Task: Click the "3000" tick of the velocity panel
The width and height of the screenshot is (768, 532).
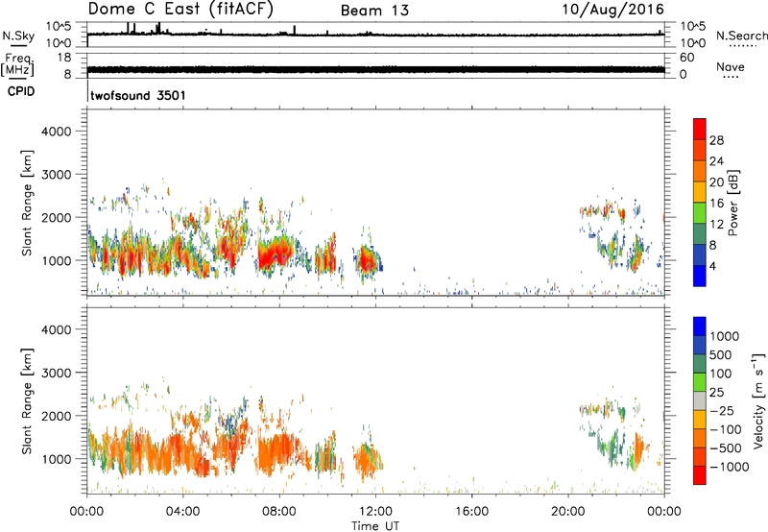Action: pyautogui.click(x=57, y=373)
